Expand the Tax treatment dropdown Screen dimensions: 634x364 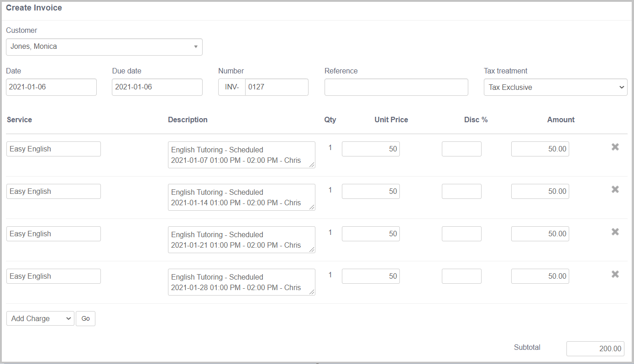click(x=555, y=87)
